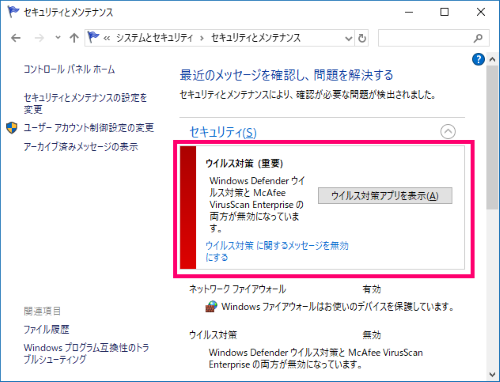
Task: Click the search box field
Action: coord(434,38)
